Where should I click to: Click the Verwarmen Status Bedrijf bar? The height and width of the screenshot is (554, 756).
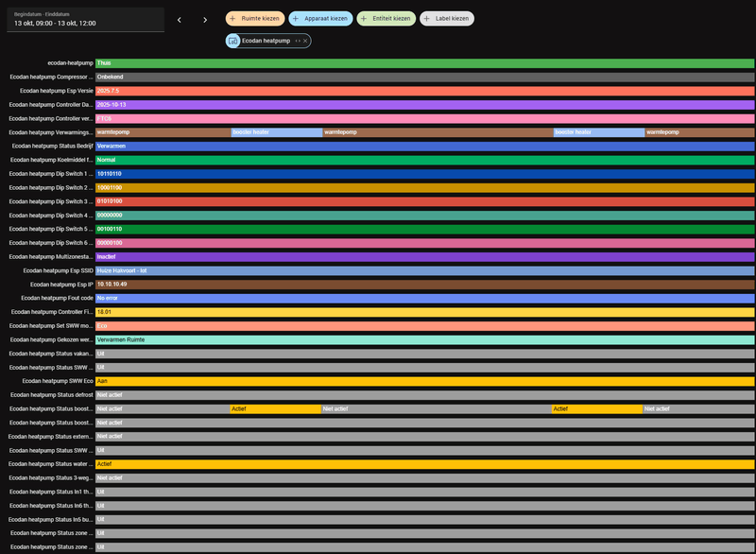tap(424, 147)
